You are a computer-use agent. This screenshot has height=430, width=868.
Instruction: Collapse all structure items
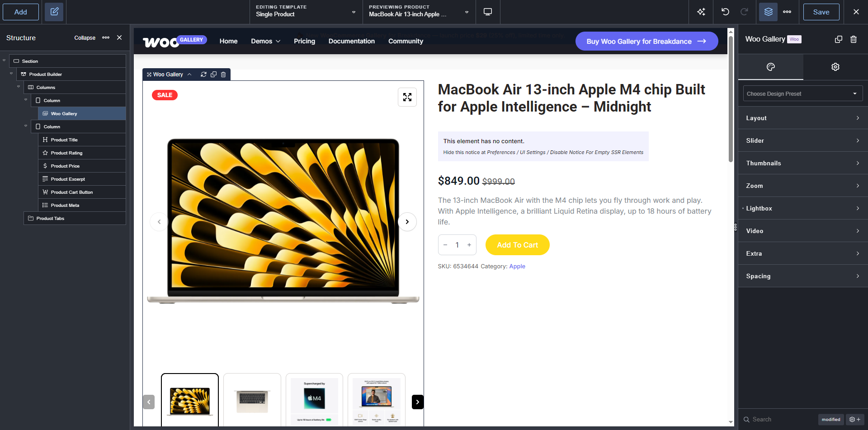click(85, 37)
